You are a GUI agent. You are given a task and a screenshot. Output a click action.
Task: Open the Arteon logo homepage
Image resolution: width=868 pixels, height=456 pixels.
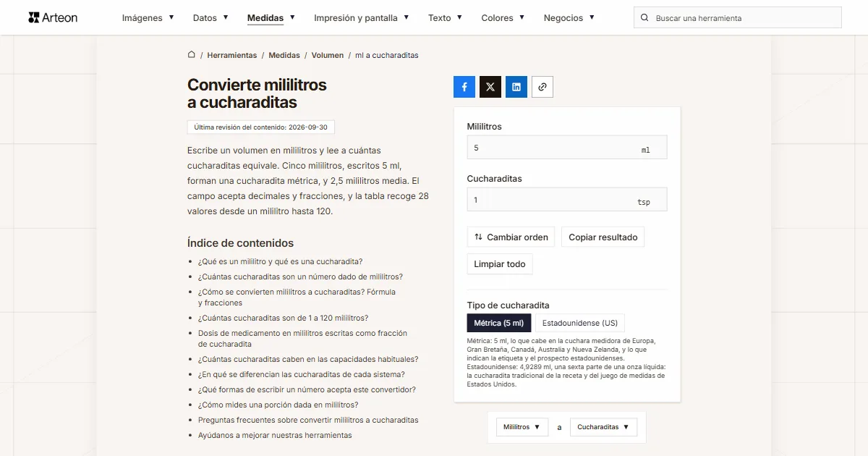pyautogui.click(x=53, y=17)
